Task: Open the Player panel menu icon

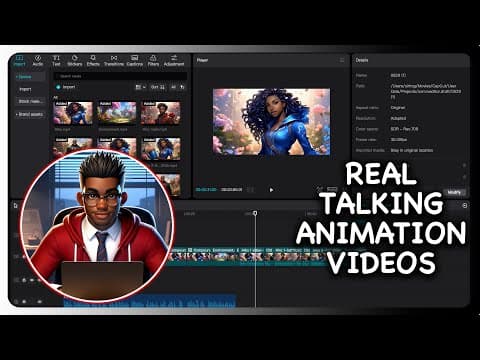Action: [342, 60]
